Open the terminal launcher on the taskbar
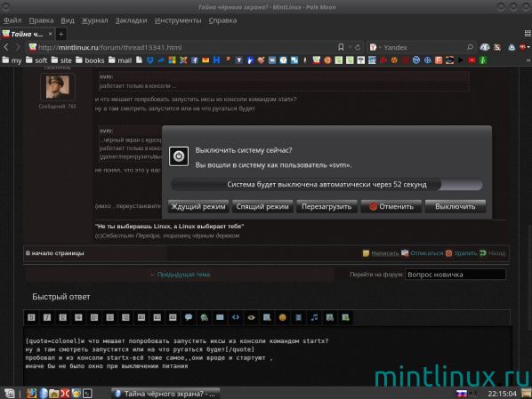The width and height of the screenshot is (532, 399). (87, 394)
